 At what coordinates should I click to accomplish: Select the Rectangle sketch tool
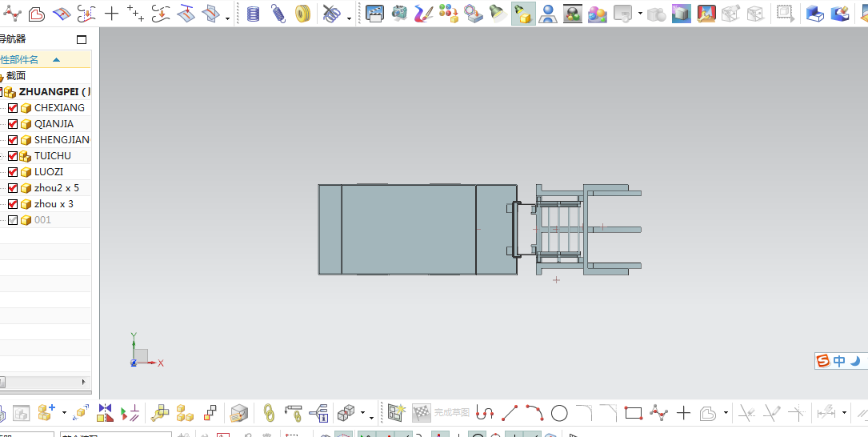pos(634,413)
